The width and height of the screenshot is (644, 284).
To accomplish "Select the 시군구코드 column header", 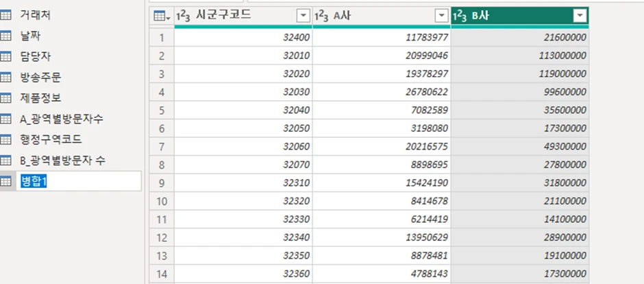I will tap(243, 16).
